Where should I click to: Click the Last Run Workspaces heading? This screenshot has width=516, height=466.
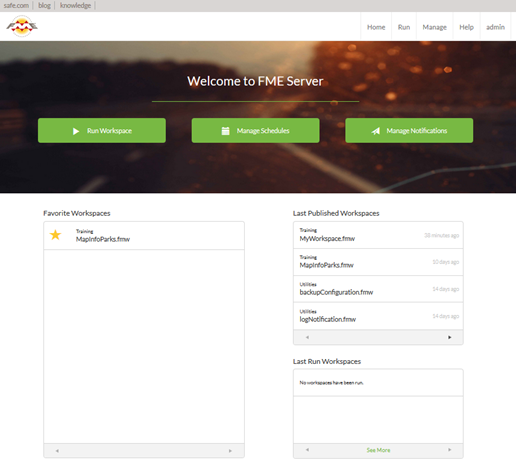tap(327, 361)
